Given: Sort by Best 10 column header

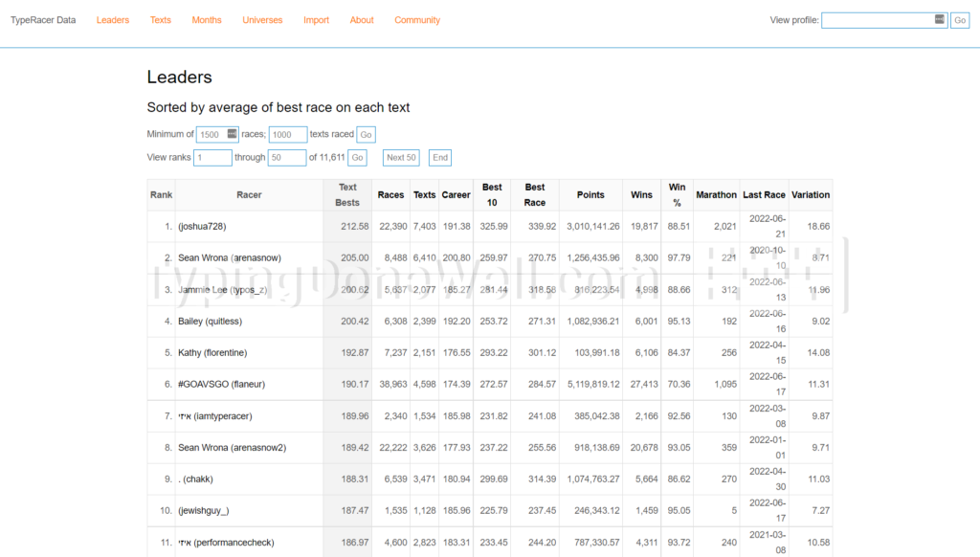Looking at the screenshot, I should pos(492,195).
